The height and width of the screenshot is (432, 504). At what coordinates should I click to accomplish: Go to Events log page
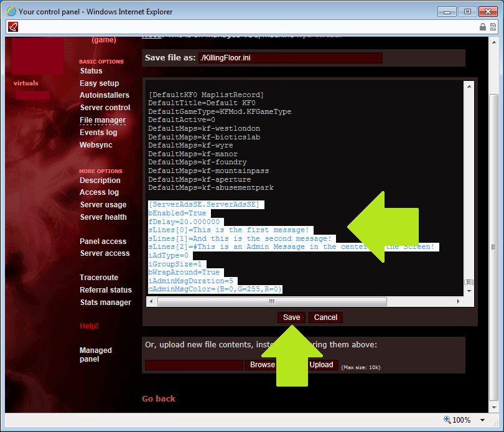[x=98, y=133]
